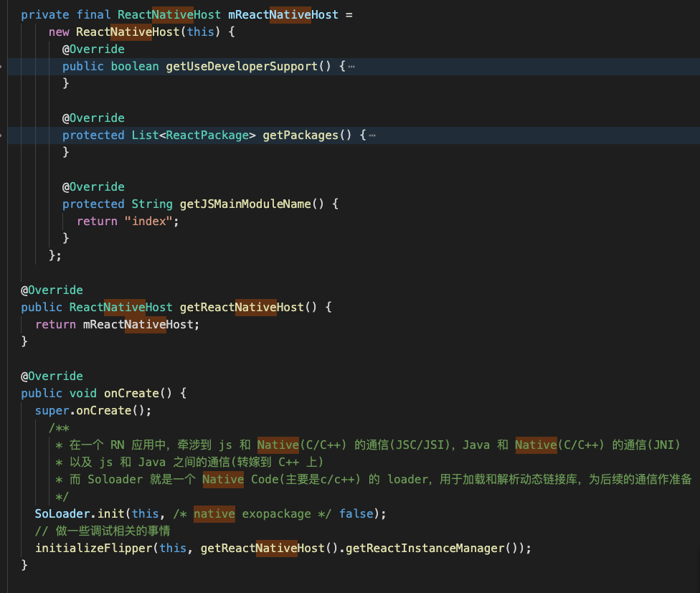
Task: Click onCreate in the public void declaration
Action: (131, 394)
